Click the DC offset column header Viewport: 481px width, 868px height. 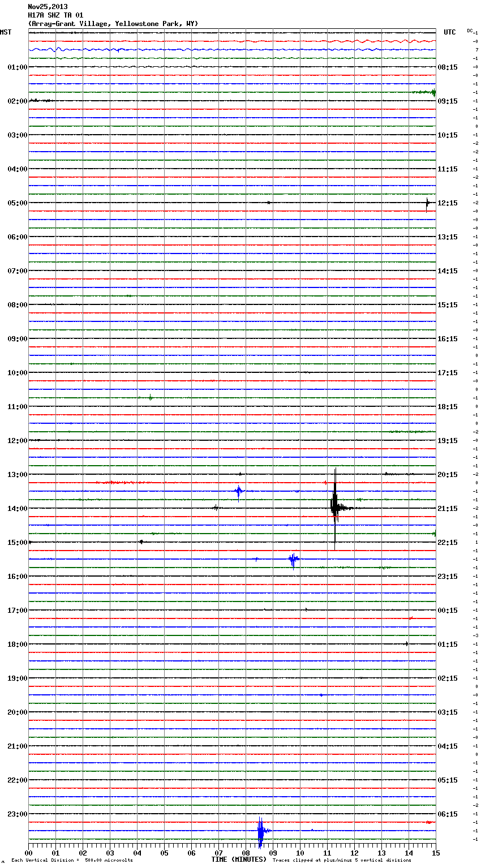click(470, 31)
